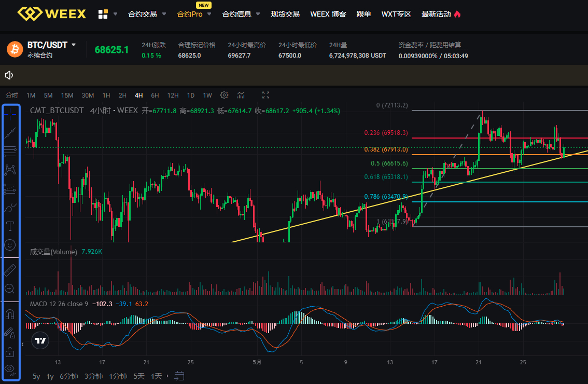The width and height of the screenshot is (588, 384).
Task: Select the 1M timeframe
Action: tap(31, 95)
